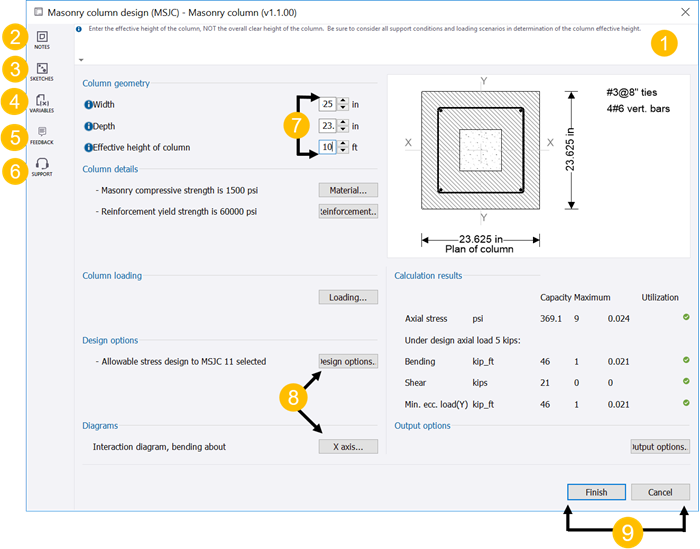700x549 pixels.
Task: Click the Shear row label
Action: (415, 383)
